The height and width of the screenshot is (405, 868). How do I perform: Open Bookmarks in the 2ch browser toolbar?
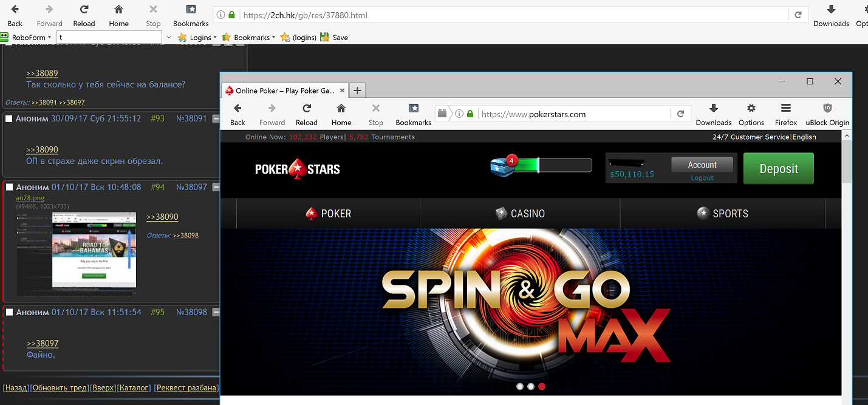(x=191, y=16)
